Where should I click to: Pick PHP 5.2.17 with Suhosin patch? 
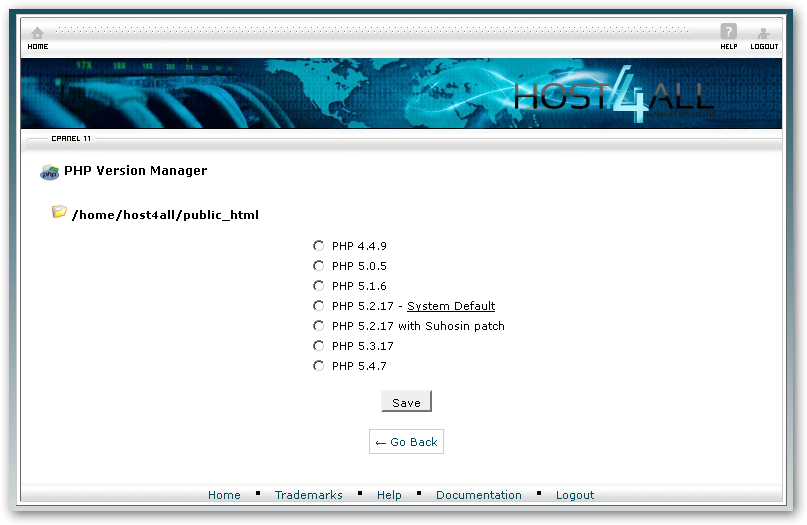319,326
